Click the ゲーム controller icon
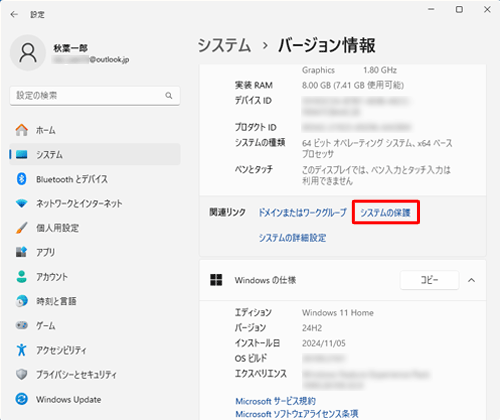 22,325
